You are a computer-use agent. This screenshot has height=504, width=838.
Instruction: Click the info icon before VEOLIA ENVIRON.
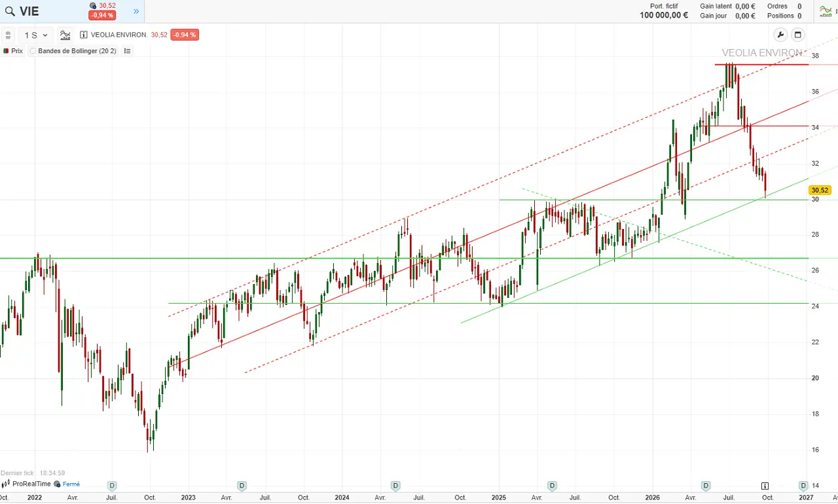pos(84,35)
